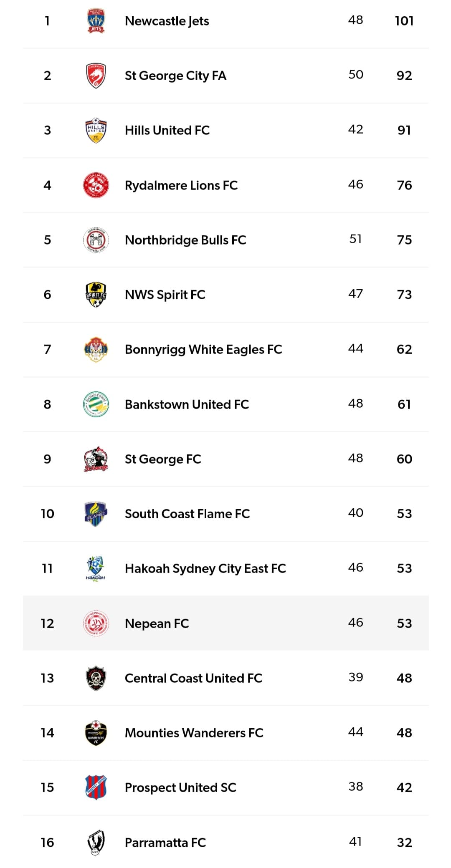Tap the Hakoah Sydney City East logo
This screenshot has height=868, width=451.
pos(96,568)
